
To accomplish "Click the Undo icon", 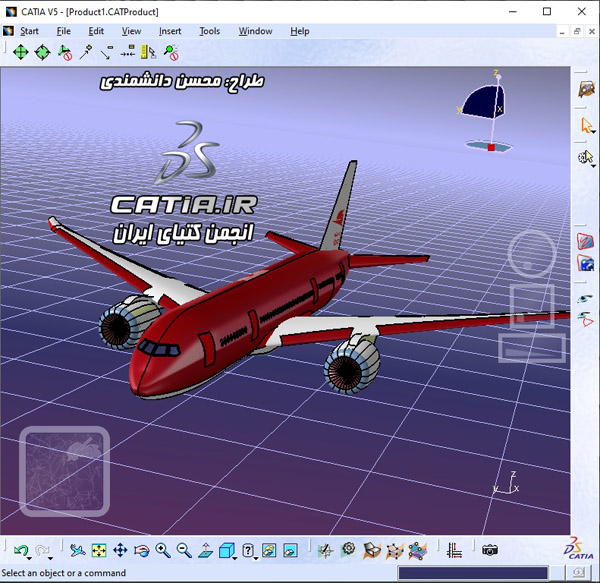I will pyautogui.click(x=20, y=550).
